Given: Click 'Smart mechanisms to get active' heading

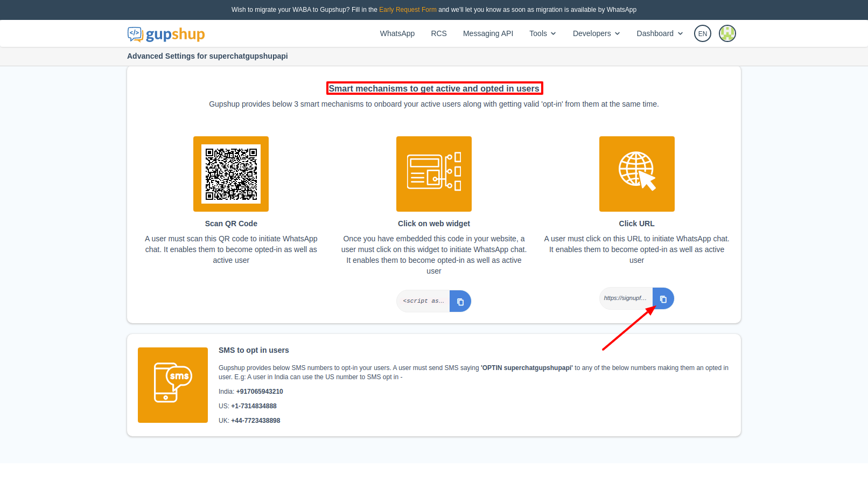Looking at the screenshot, I should pos(434,88).
